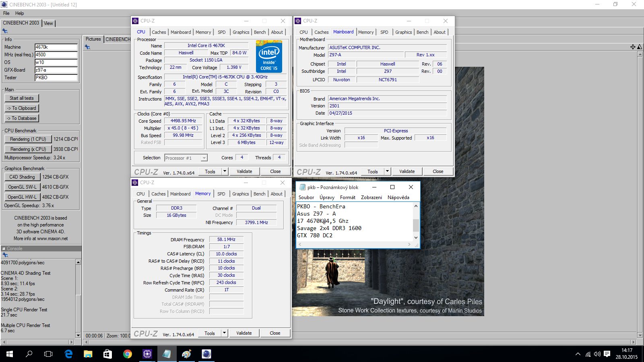Switch to CPU-Z taskbar icon
Viewport: 644px width, 362px height.
coord(147,354)
